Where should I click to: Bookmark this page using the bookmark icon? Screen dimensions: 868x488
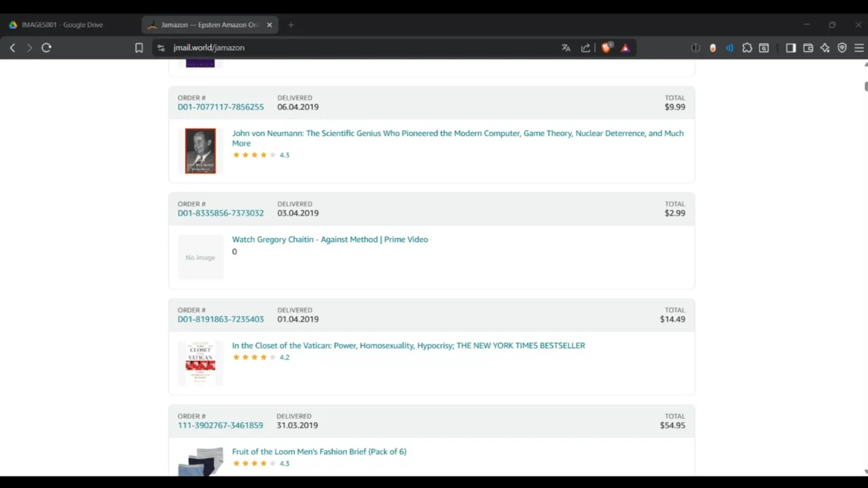click(139, 48)
